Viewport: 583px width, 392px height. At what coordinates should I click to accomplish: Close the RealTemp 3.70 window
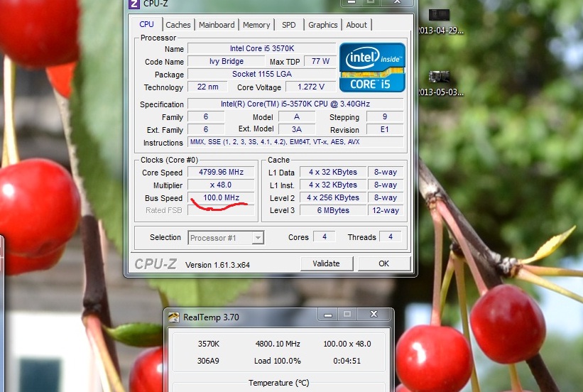tap(374, 315)
